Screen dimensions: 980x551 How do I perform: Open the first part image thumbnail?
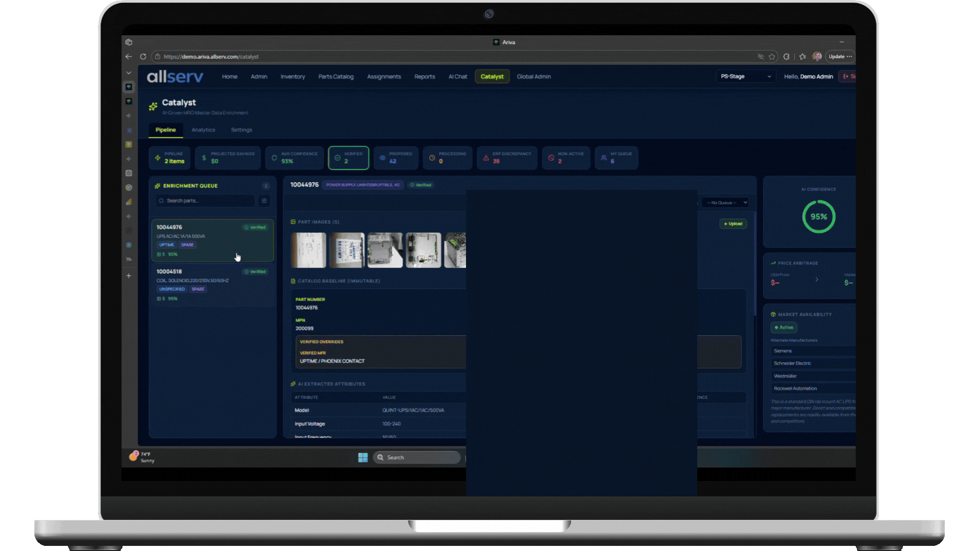308,251
